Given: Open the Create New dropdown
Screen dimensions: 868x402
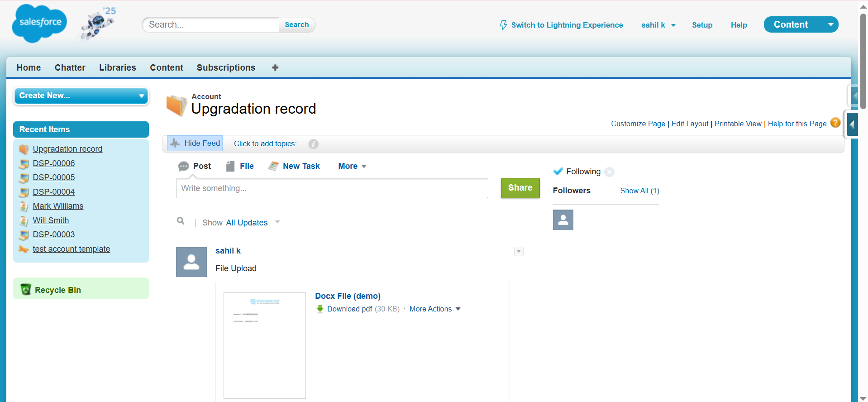Looking at the screenshot, I should pos(81,96).
